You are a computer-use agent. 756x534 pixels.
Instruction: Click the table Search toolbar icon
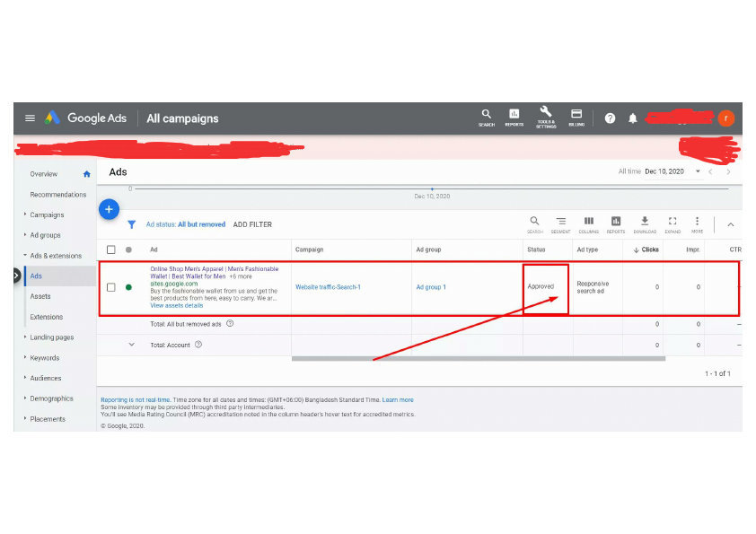534,224
